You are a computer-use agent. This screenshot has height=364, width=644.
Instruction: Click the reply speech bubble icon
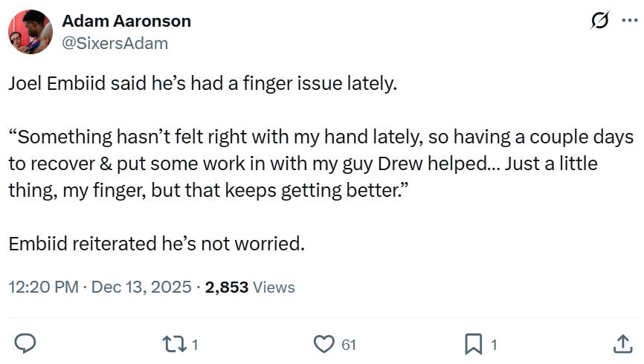point(27,343)
